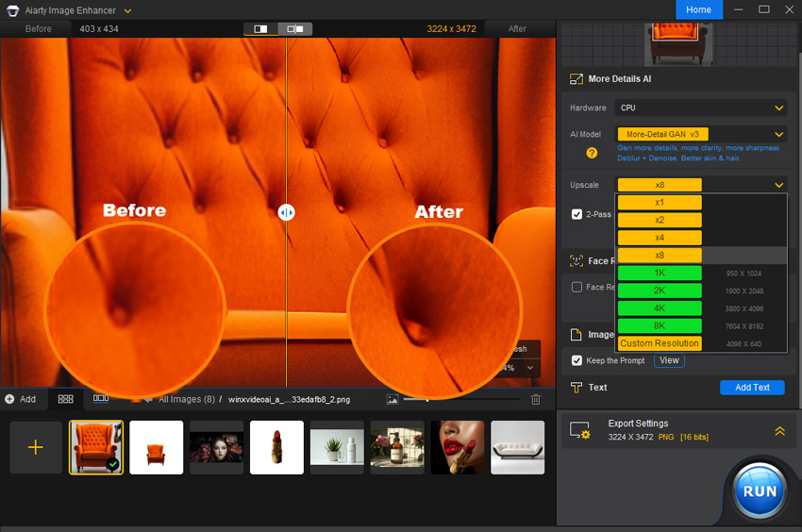Click the AI Model help question icon

[x=592, y=153]
